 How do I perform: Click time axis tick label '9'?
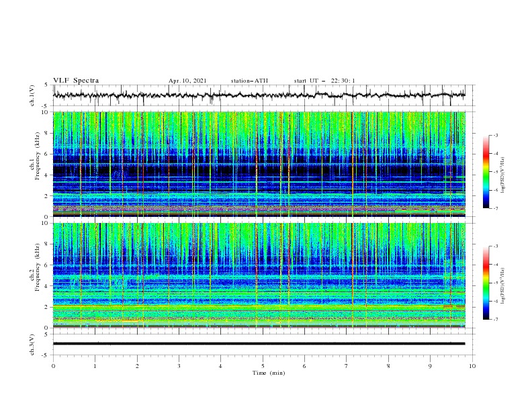point(430,366)
